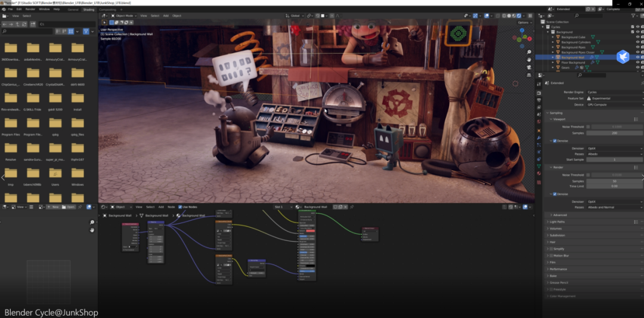Select rendered viewport shading mode
Image resolution: width=644 pixels, height=318 pixels.
click(519, 16)
